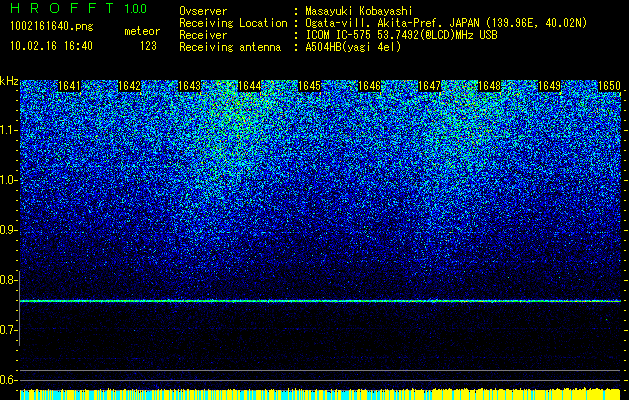Click the 0.8 frequency axis label
629x400 pixels.
pyautogui.click(x=8, y=280)
